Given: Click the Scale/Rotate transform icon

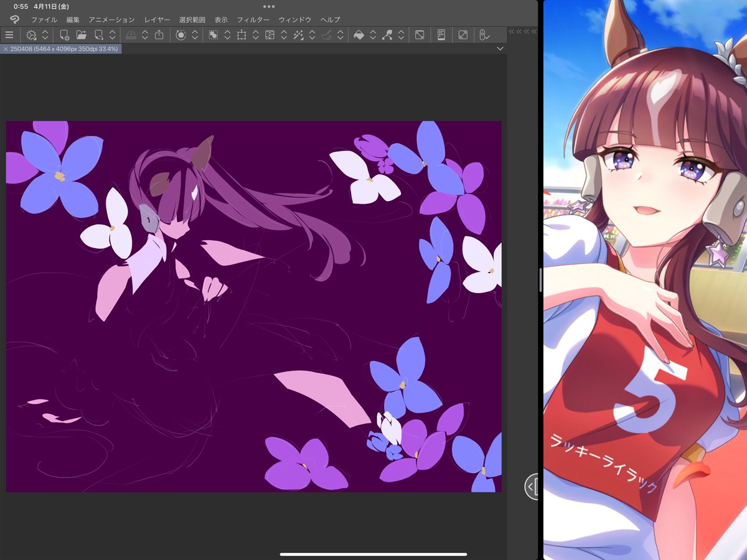Looking at the screenshot, I should (242, 35).
